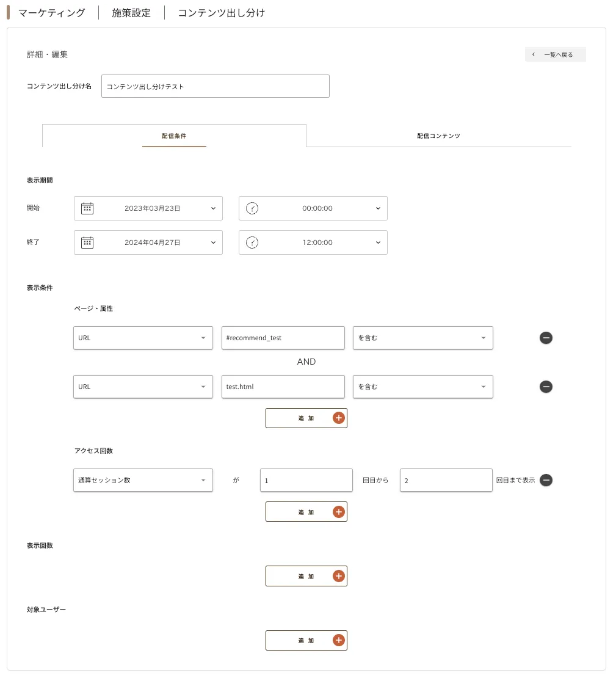The height and width of the screenshot is (678, 616).
Task: Click 回目まで表示 end count field
Action: [446, 480]
